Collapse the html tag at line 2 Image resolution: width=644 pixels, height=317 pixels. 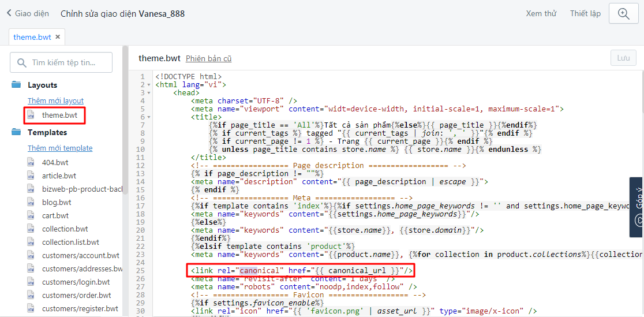pos(149,85)
